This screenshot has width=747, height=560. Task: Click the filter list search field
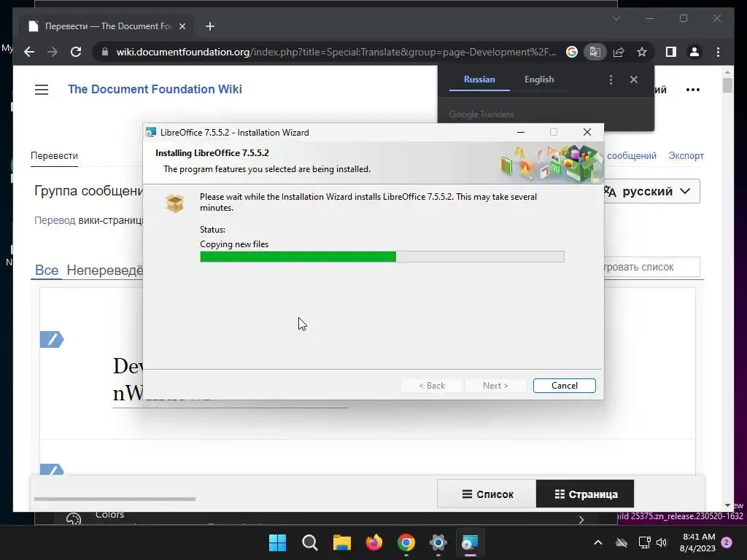pos(651,267)
